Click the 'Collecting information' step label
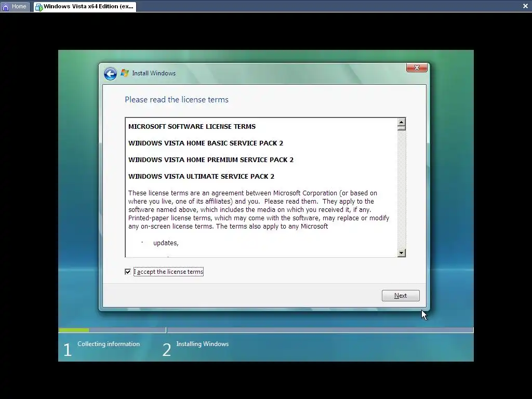 pos(109,344)
